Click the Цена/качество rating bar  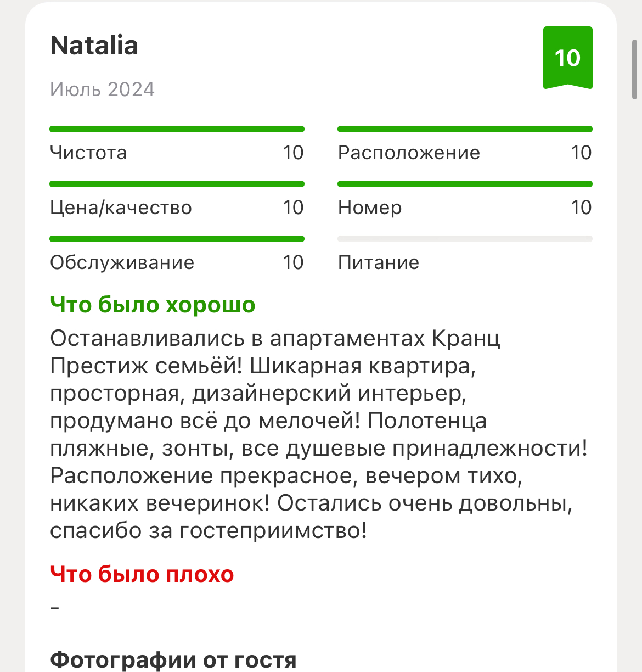point(177,184)
